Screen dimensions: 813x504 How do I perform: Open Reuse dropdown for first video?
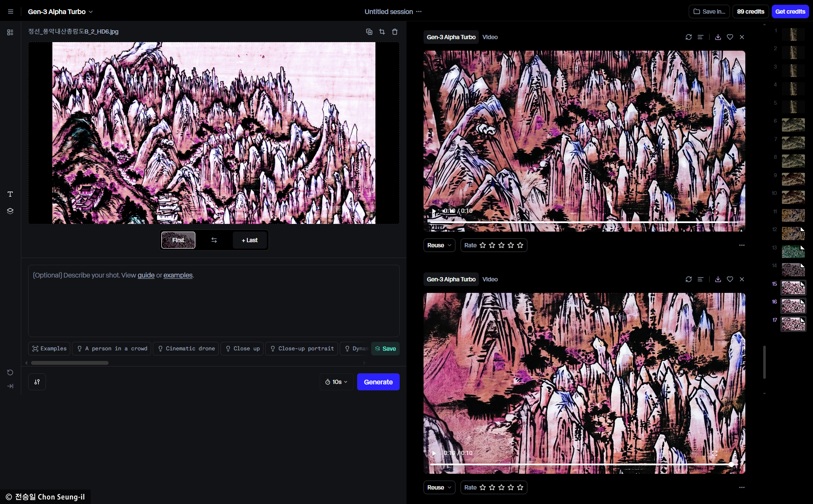439,245
